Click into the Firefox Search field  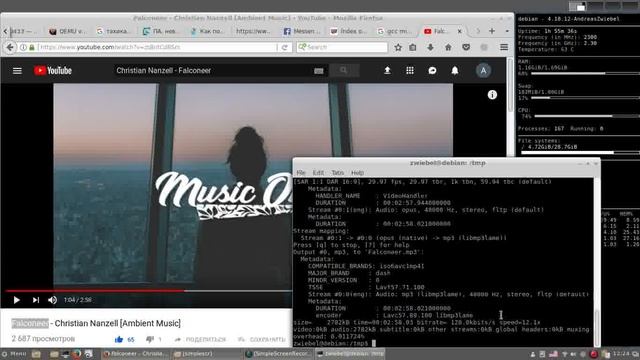342,47
